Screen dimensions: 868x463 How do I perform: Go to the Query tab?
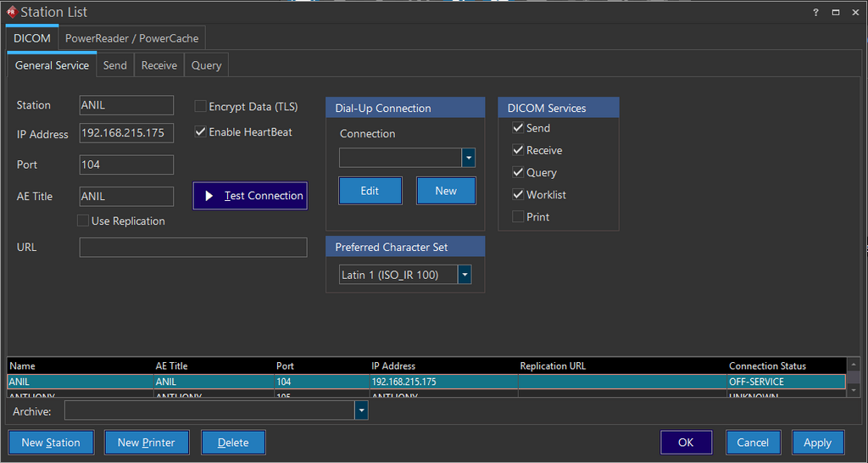(x=206, y=65)
